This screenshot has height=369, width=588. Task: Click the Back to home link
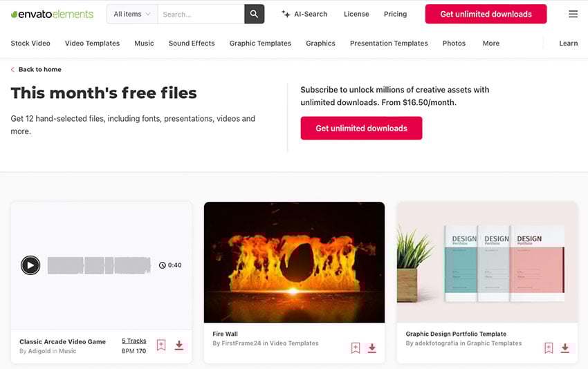click(39, 69)
